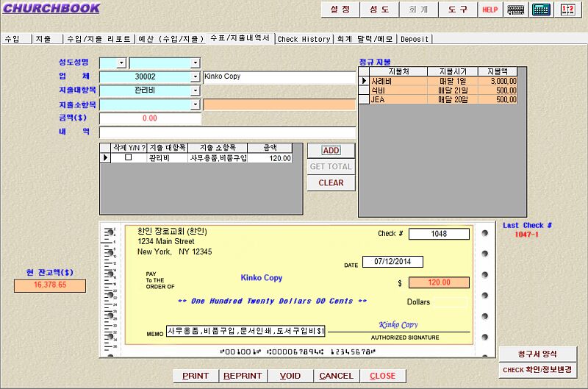588x389 pixels.
Task: Open the 성도 menu button
Action: 379,10
